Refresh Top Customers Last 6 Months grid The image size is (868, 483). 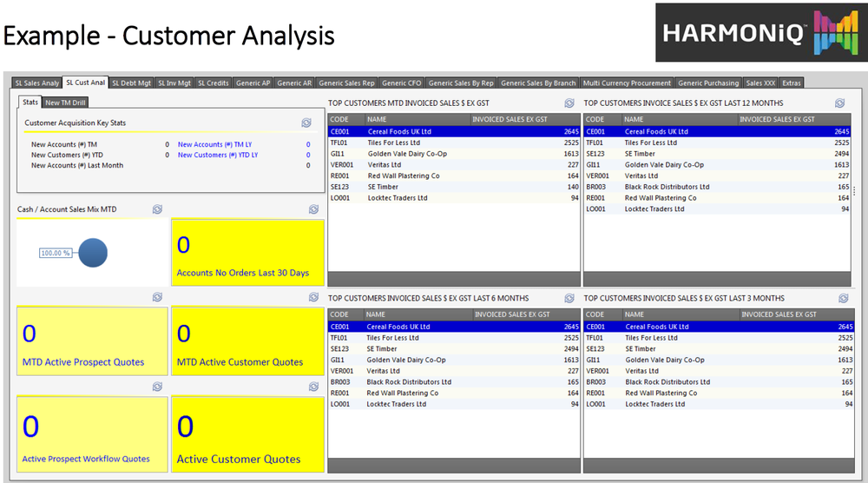coord(569,299)
